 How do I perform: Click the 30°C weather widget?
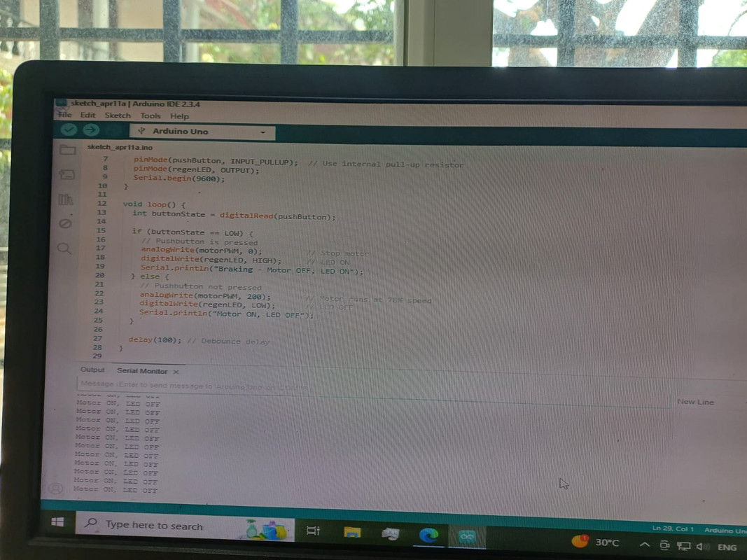[596, 542]
